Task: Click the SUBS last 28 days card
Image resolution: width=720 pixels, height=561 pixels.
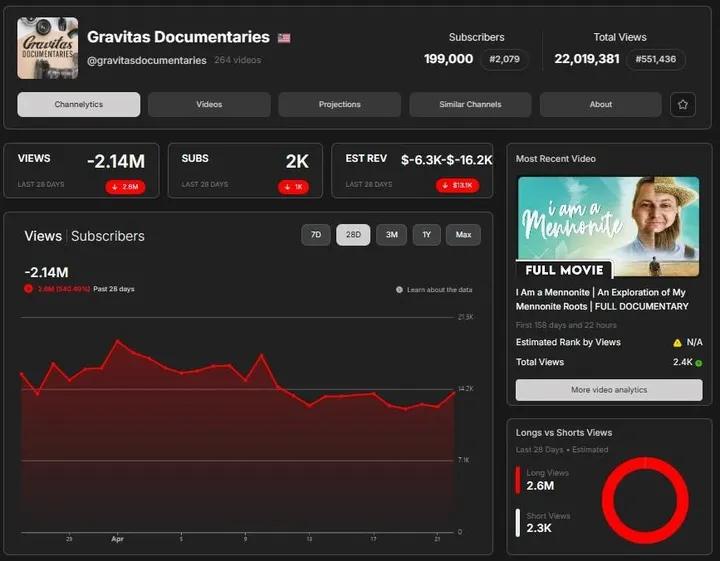Action: pyautogui.click(x=245, y=171)
